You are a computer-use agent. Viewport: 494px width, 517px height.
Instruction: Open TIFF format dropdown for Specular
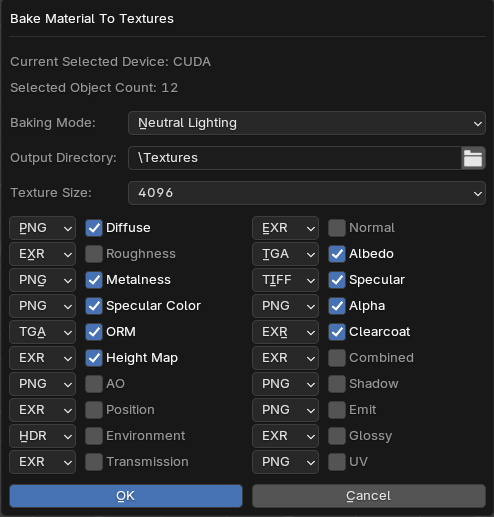tap(285, 280)
